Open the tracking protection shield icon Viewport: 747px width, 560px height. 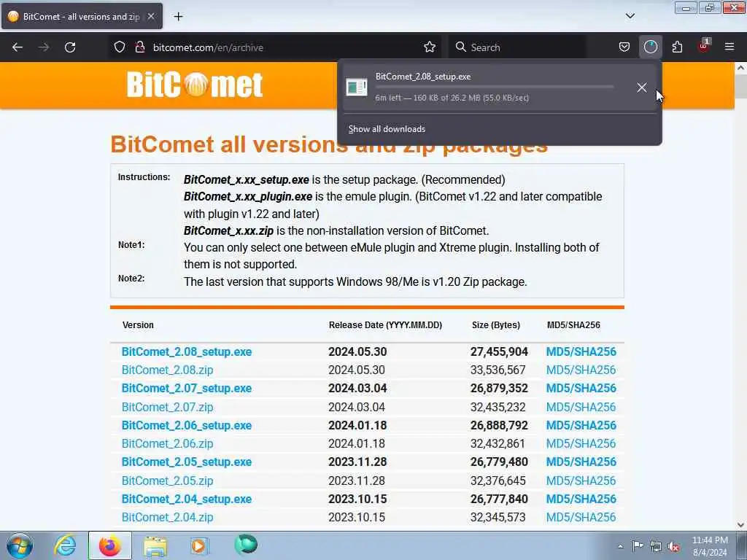click(120, 47)
